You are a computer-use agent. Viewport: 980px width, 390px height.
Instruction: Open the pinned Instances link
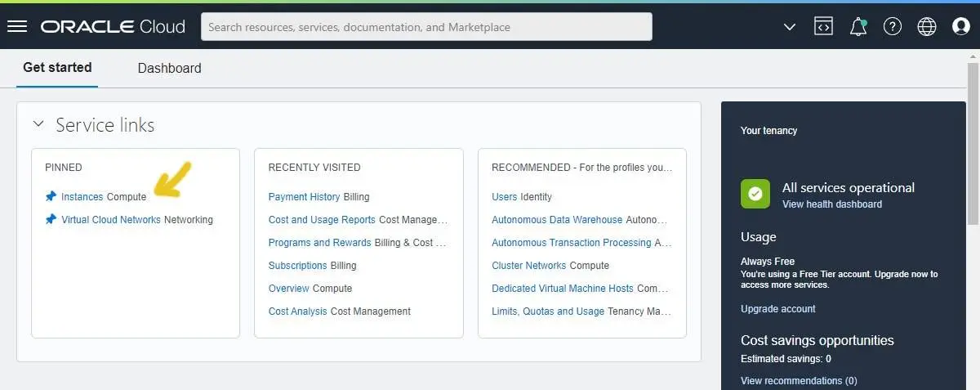(82, 196)
